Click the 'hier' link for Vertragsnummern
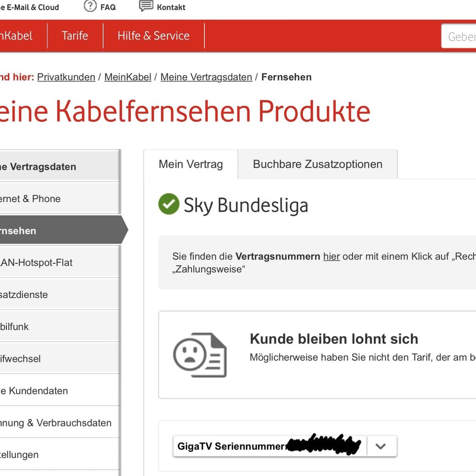 (x=332, y=257)
